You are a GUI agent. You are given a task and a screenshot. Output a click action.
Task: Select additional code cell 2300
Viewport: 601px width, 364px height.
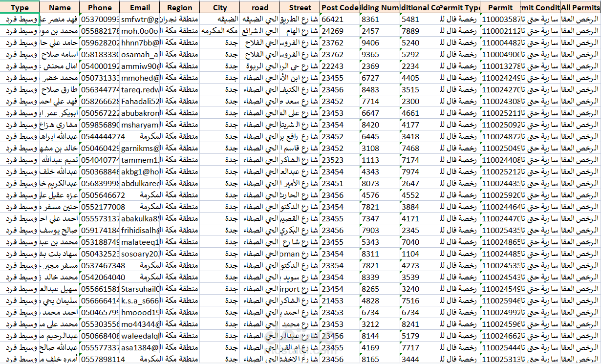click(420, 101)
